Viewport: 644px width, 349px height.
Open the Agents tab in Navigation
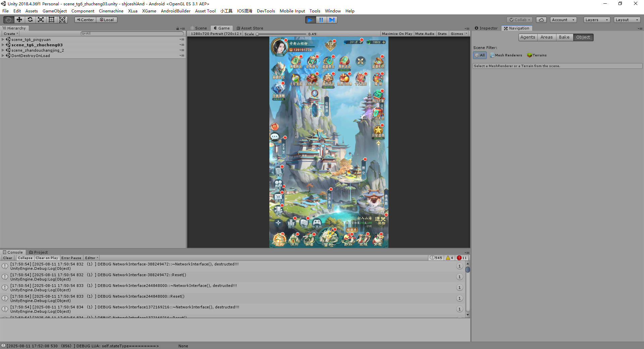pos(528,37)
